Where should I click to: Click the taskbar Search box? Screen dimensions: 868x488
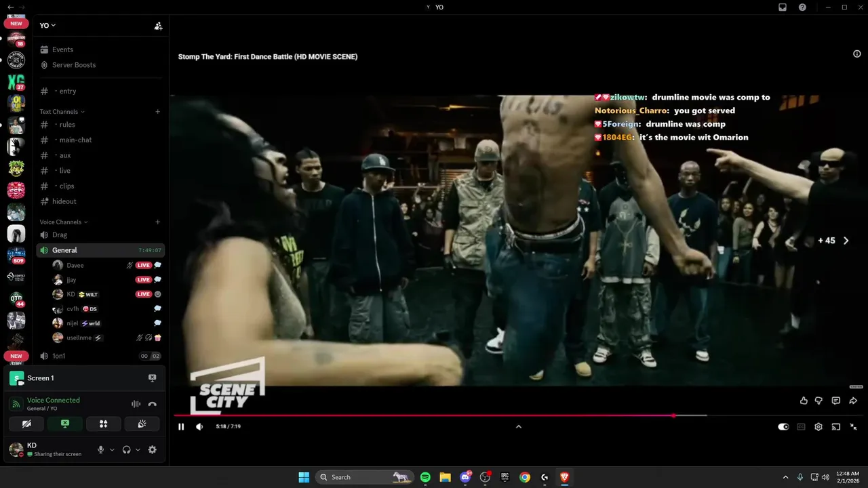(x=365, y=477)
